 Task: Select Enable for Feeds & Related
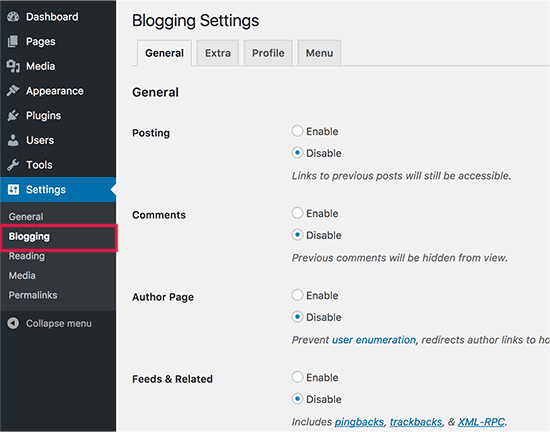click(x=297, y=377)
